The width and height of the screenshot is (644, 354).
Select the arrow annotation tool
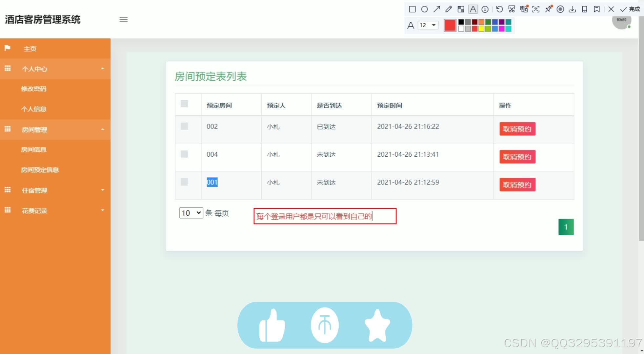[436, 9]
